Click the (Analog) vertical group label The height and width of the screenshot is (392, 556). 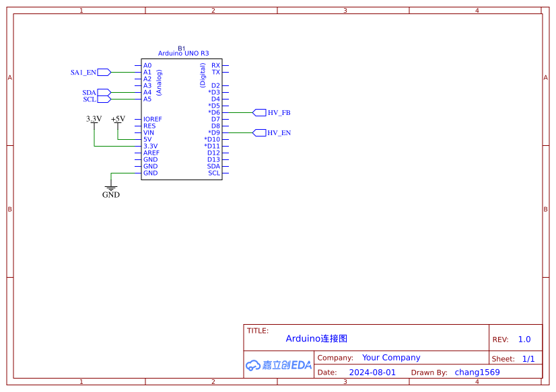(159, 83)
